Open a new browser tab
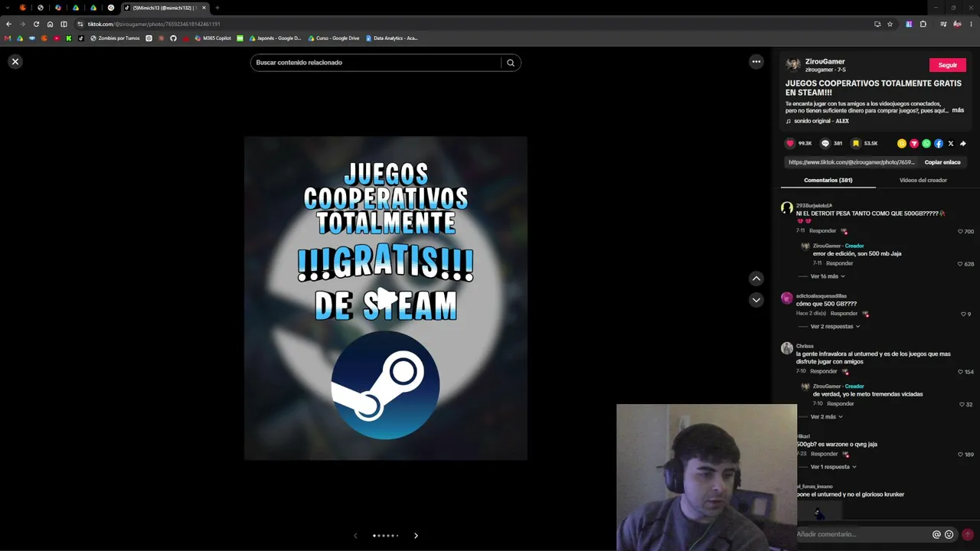980x551 pixels. tap(217, 8)
